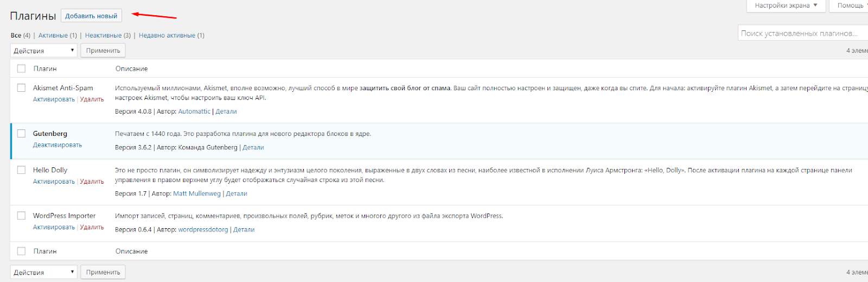The width and height of the screenshot is (868, 282).
Task: Deactivate the Gutenberg plugin
Action: [x=57, y=145]
